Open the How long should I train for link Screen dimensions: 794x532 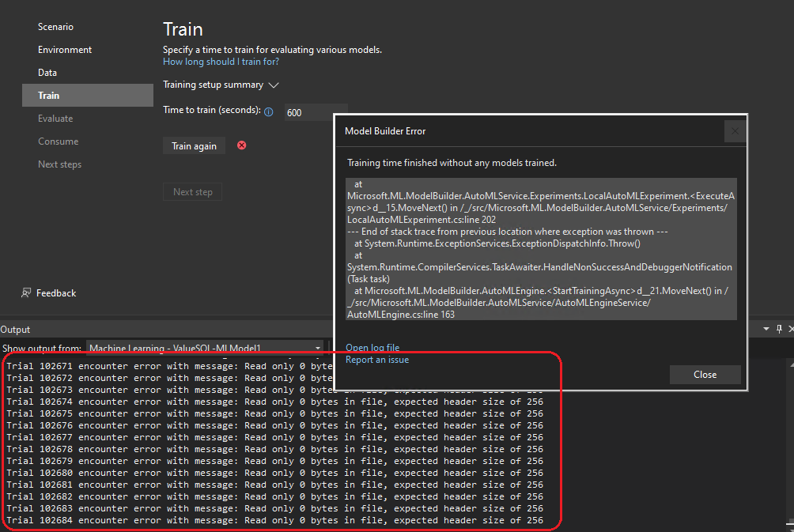pos(221,61)
